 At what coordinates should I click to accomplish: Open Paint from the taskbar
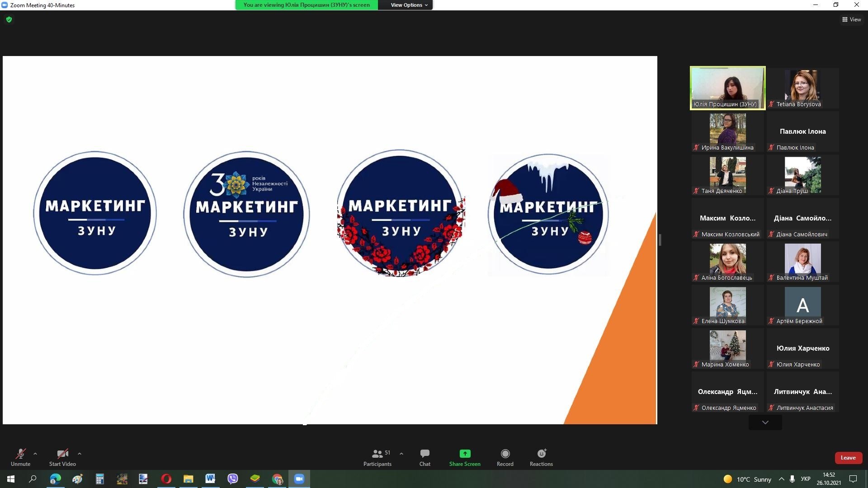(77, 479)
